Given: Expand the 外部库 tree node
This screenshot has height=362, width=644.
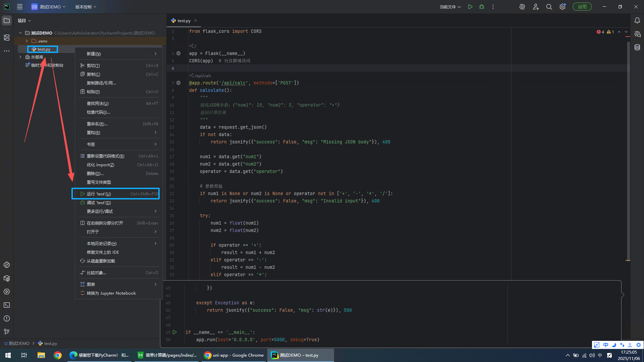Looking at the screenshot, I should click(x=20, y=57).
